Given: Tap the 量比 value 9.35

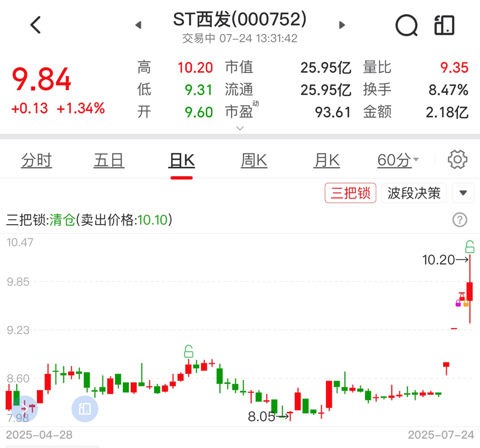Looking at the screenshot, I should click(x=454, y=68).
